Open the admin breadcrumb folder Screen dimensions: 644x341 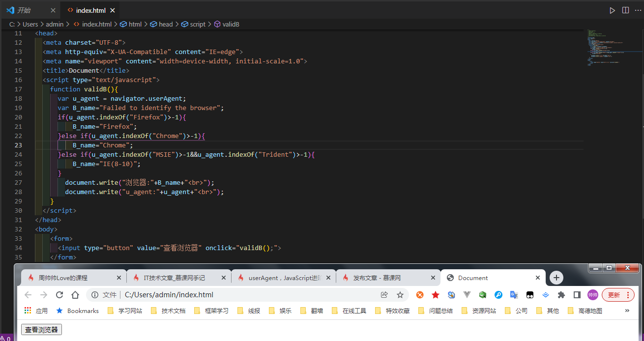pyautogui.click(x=55, y=24)
